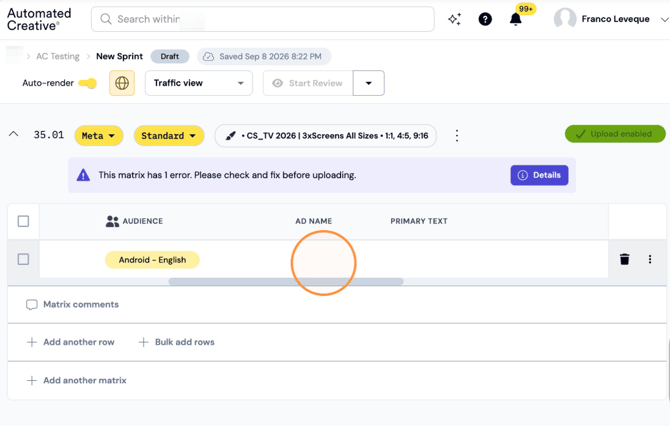Click the Draft status badge
This screenshot has height=426, width=670.
170,56
